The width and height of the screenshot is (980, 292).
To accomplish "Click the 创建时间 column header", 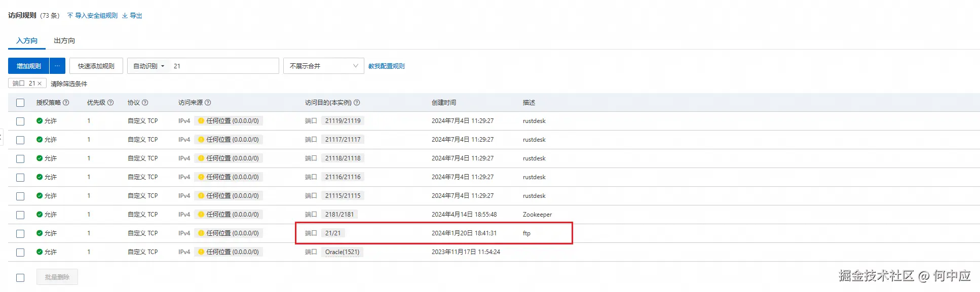I will pos(444,103).
